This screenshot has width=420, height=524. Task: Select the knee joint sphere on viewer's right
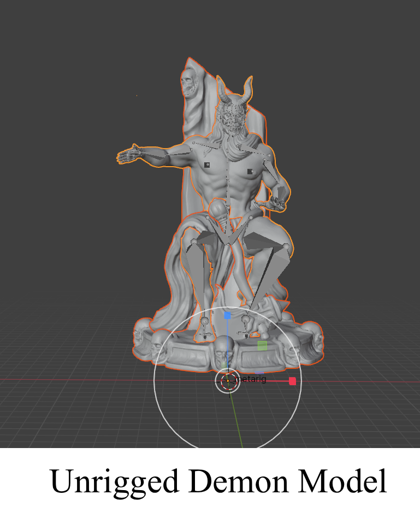coord(287,248)
